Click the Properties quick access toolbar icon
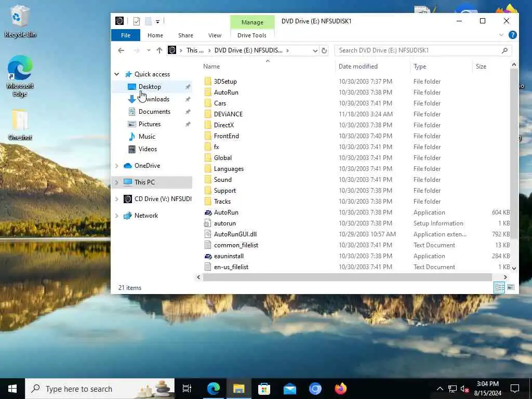 tap(137, 21)
